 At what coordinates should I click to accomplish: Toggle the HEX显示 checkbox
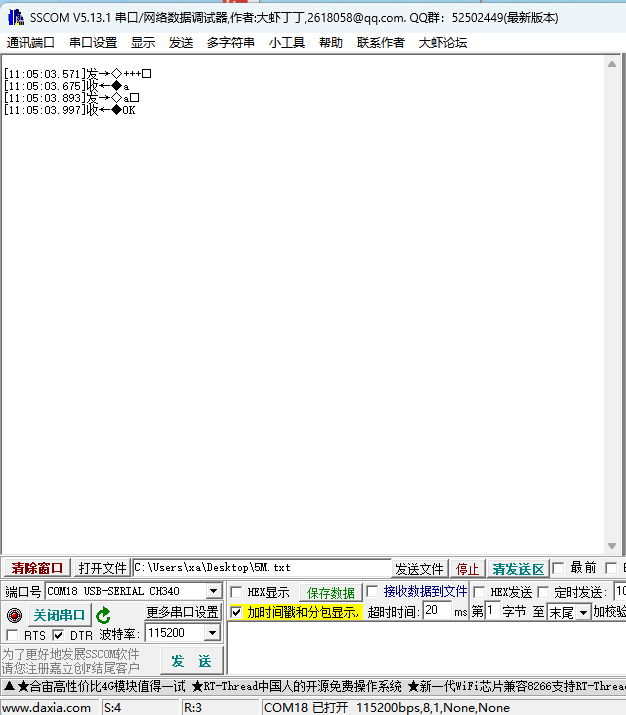point(236,592)
